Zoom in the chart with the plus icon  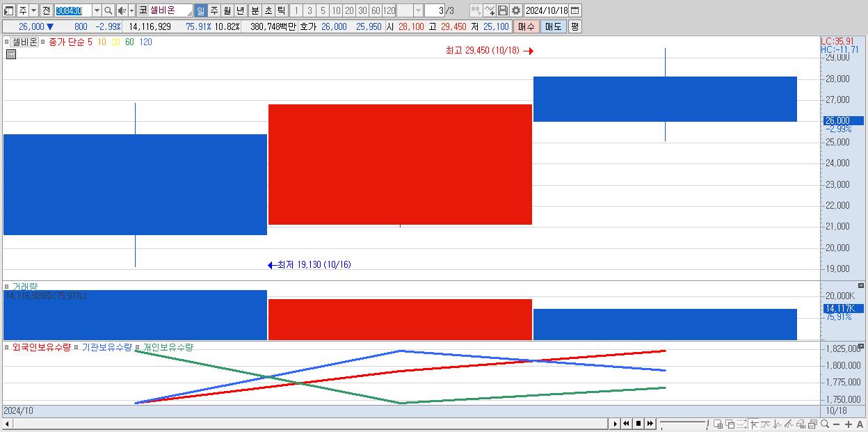848,424
